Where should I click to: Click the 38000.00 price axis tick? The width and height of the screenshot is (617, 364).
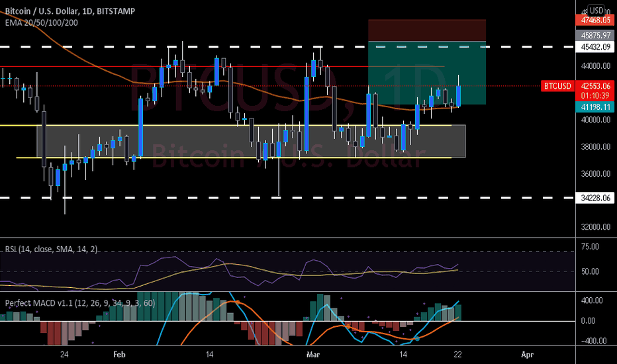coord(596,147)
